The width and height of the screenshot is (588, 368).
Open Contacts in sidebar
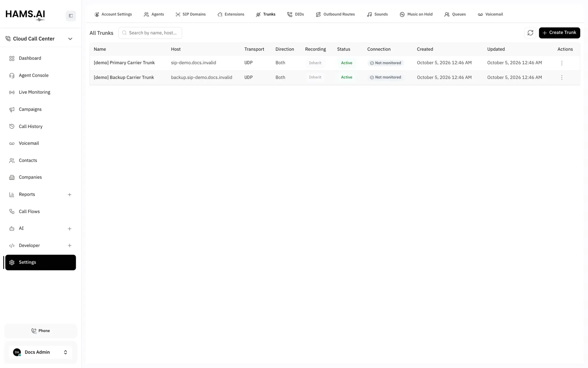[x=40, y=160]
